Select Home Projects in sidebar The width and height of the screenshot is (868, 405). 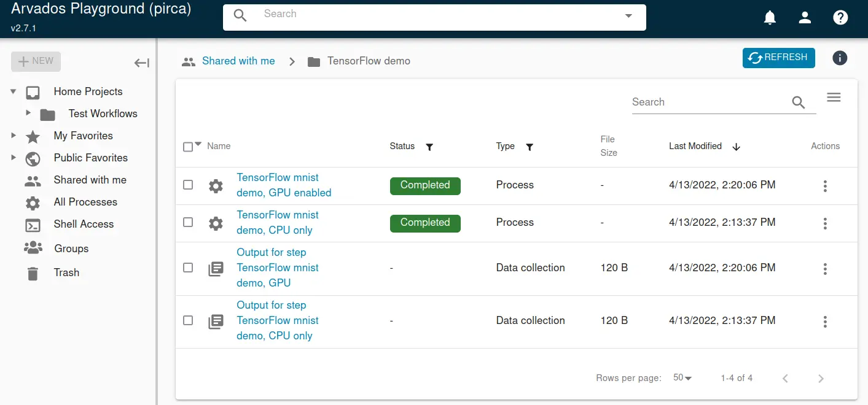(x=88, y=91)
